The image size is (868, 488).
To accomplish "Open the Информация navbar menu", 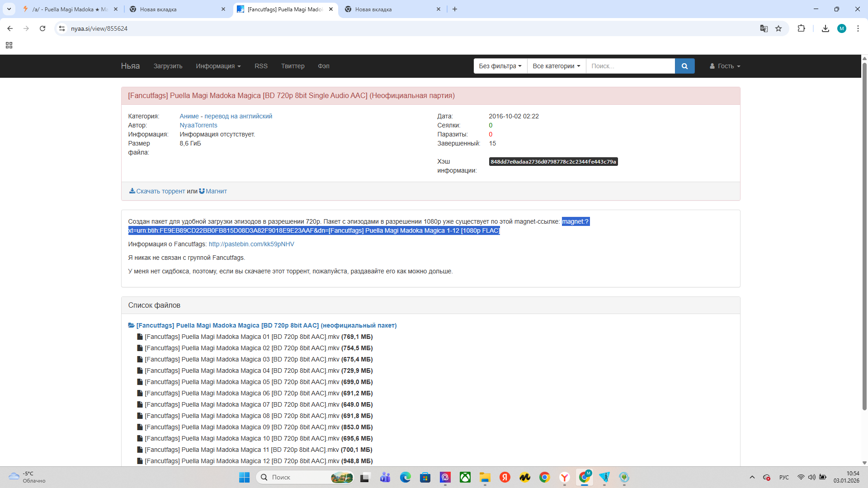I will (218, 66).
